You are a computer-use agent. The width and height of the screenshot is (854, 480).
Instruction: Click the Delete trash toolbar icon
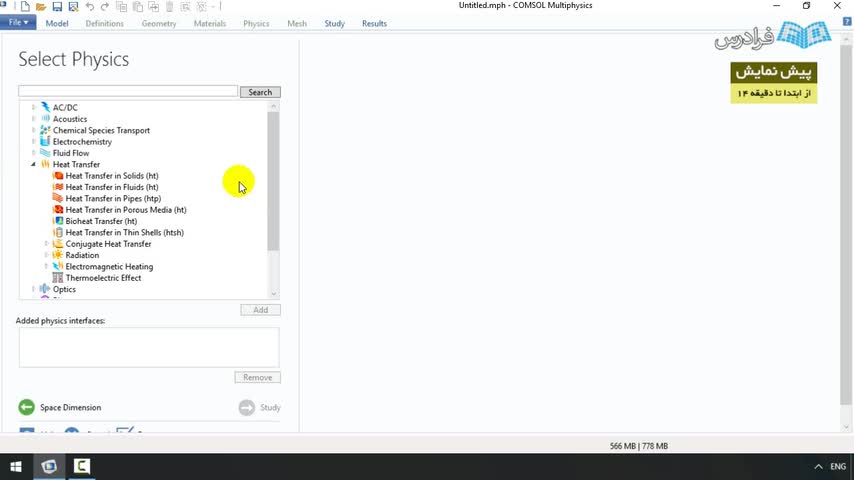(x=169, y=7)
